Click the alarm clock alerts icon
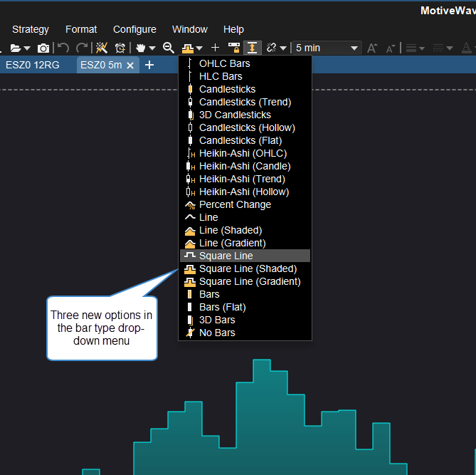This screenshot has height=475, width=476. coord(120,48)
